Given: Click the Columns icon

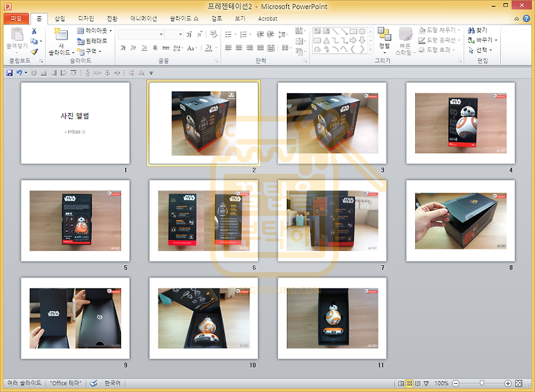Looking at the screenshot, I should click(x=286, y=47).
